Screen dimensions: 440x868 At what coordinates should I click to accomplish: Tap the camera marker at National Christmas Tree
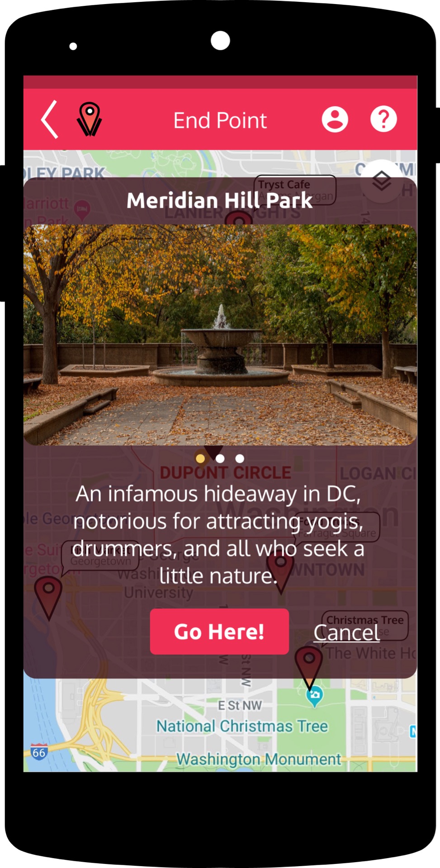(x=315, y=697)
